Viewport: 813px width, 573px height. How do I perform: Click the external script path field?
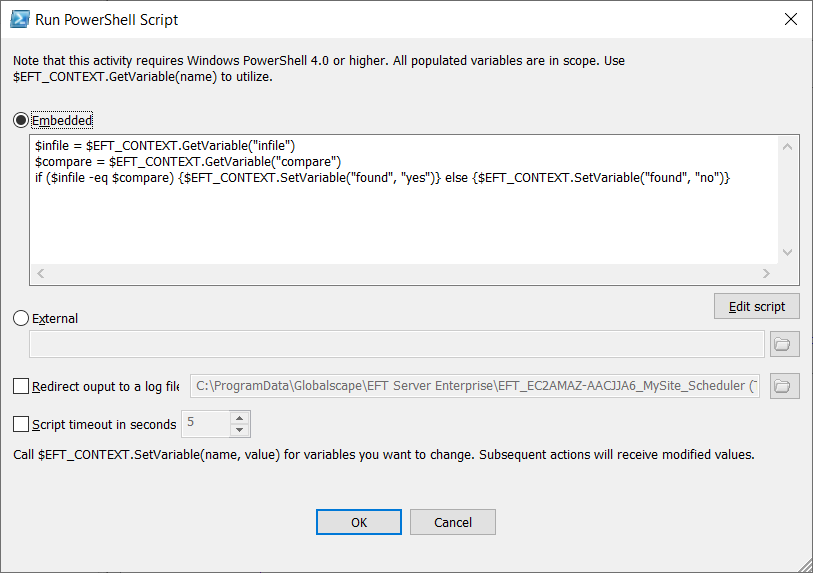pyautogui.click(x=397, y=344)
